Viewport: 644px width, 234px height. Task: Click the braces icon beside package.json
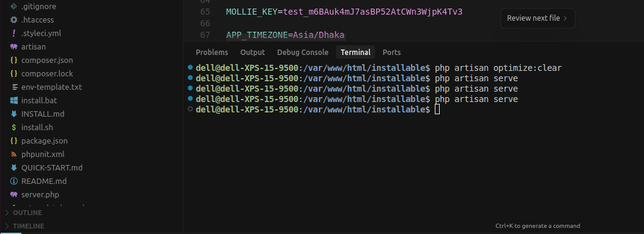[13, 141]
